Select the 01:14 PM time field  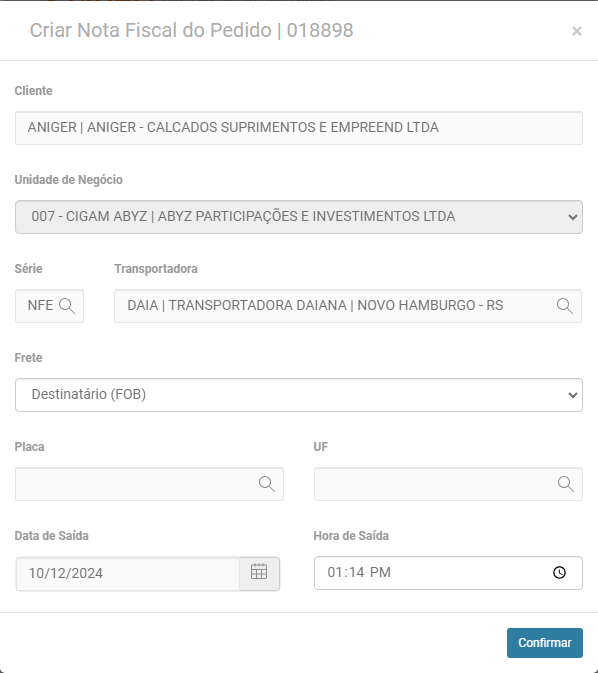coord(448,573)
